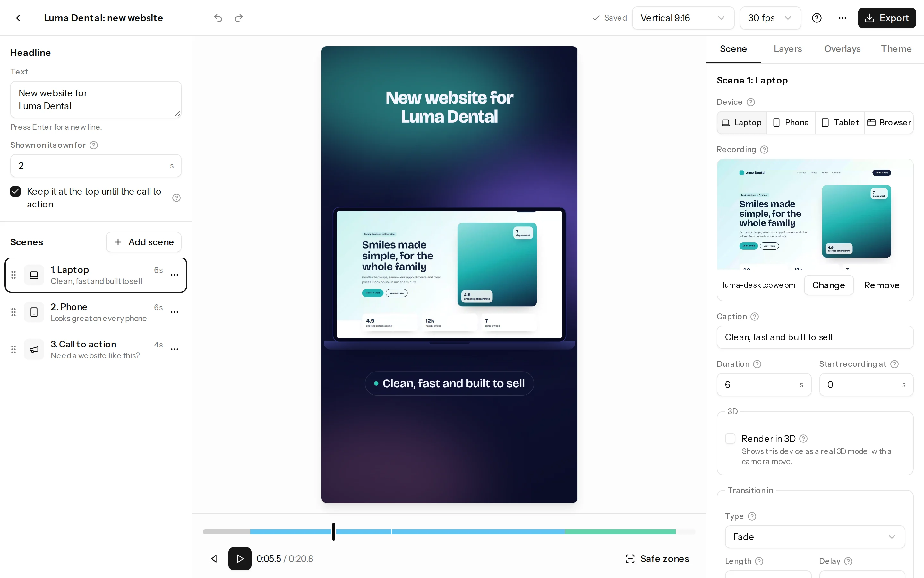
Task: Click the luma-desktop recording thumbnail
Action: pos(814,215)
